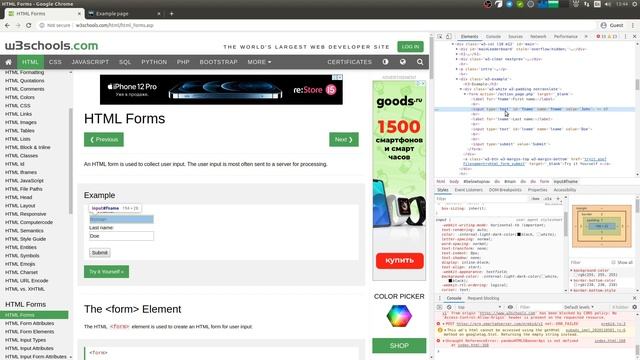Expand the div id mainLeaderboard node
The height and width of the screenshot is (360, 640).
pos(457,49)
